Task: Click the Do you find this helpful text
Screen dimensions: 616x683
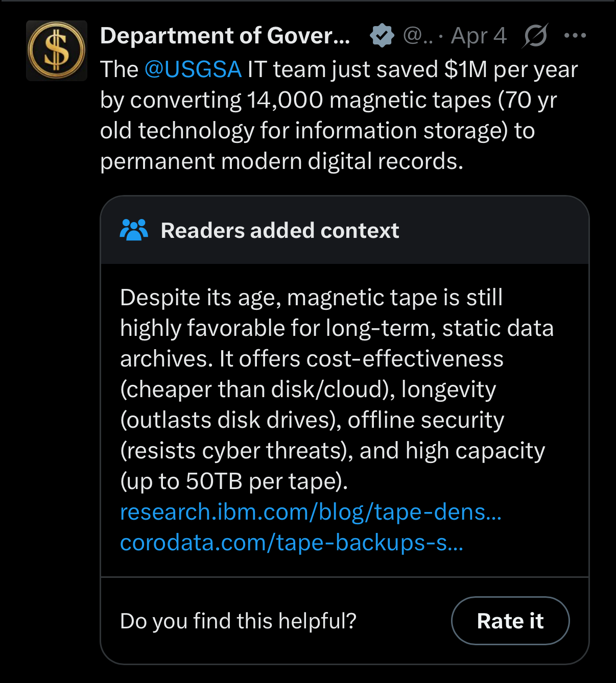Action: pos(238,621)
